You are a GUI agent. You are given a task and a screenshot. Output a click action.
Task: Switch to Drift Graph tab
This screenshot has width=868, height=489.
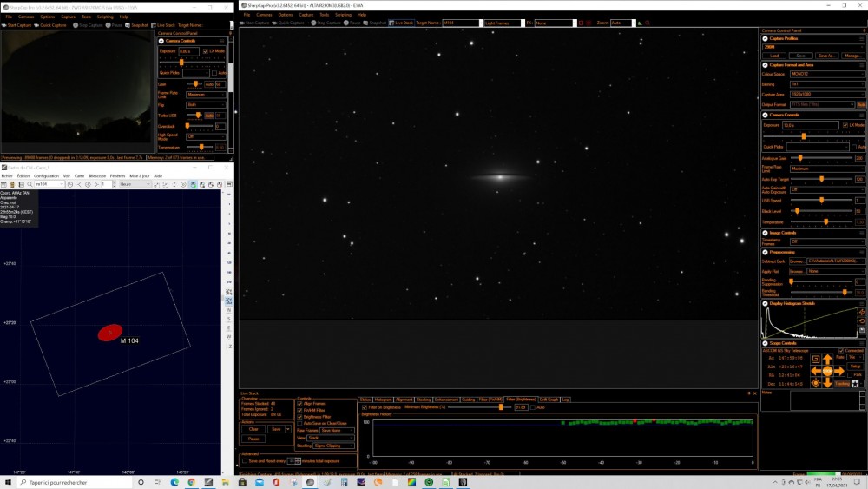tap(549, 400)
